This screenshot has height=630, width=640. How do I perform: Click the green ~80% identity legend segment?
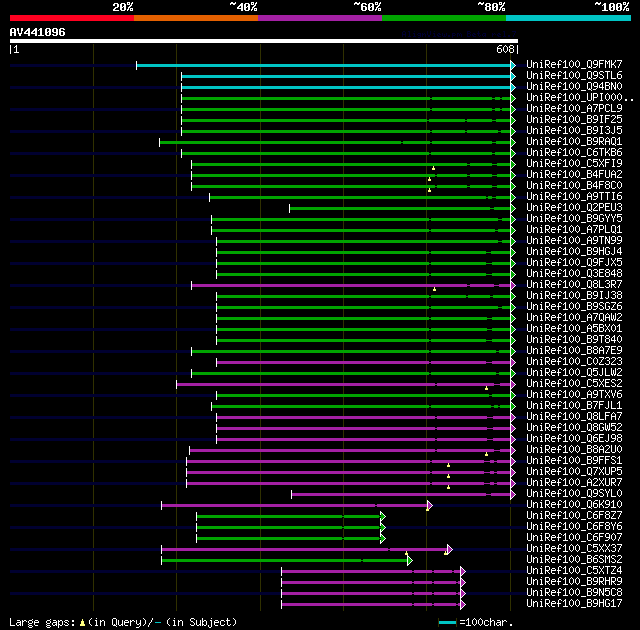(x=444, y=18)
